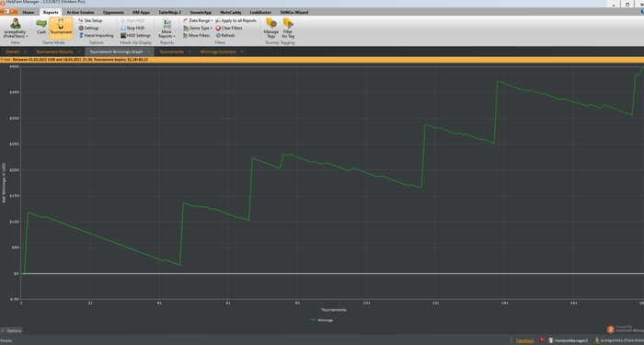Switch to the Opponents ribbon tab
Image resolution: width=644 pixels, height=345 pixels.
pos(113,12)
